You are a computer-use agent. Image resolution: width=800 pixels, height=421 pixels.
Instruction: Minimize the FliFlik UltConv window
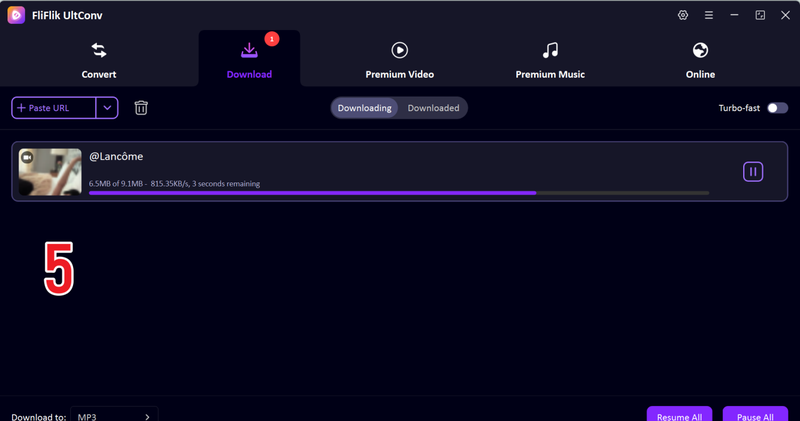[734, 15]
